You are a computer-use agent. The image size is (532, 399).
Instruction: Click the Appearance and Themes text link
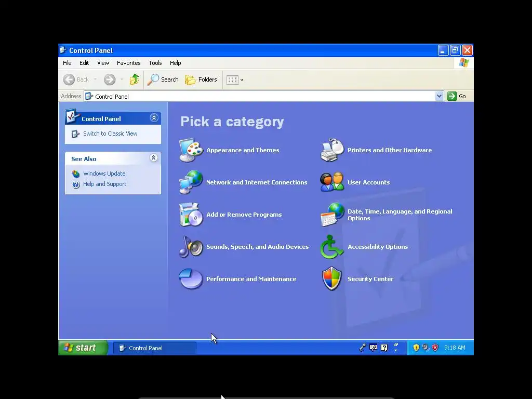243,150
